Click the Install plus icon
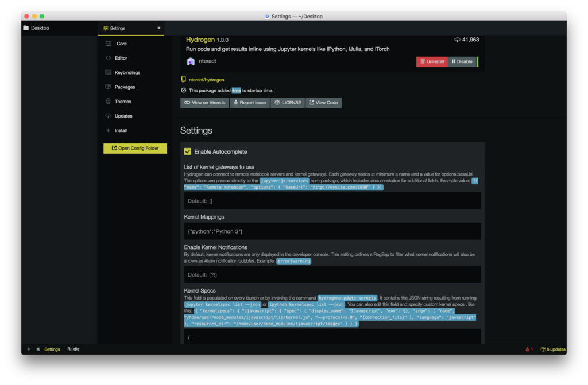Screen dimensions: 588x385 coord(109,130)
